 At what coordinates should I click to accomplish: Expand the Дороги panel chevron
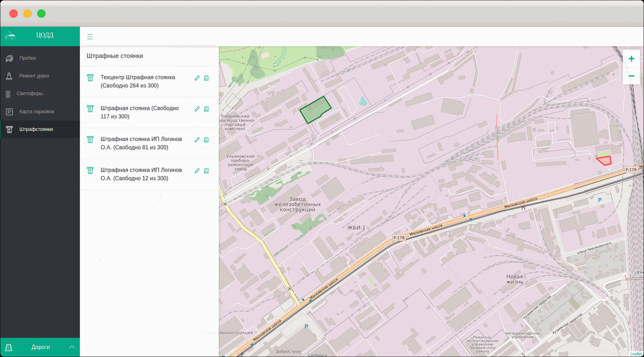coord(72,347)
